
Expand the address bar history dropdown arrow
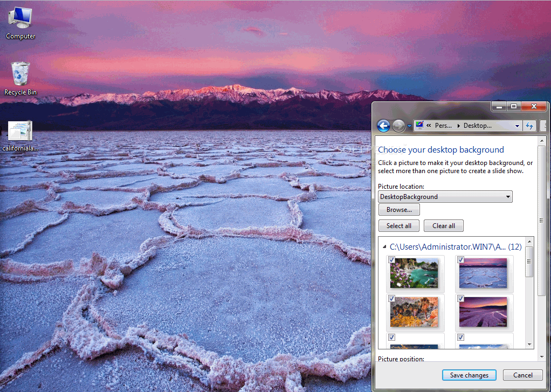point(517,126)
